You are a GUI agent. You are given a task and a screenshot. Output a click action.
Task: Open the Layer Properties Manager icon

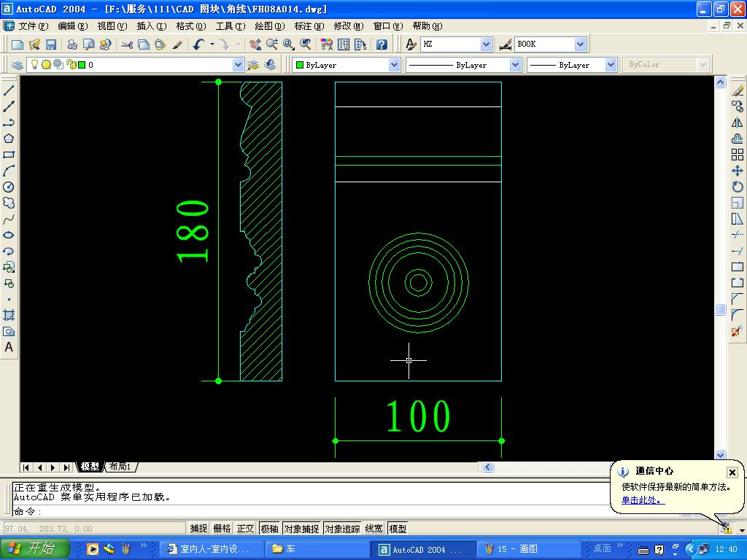coord(18,65)
